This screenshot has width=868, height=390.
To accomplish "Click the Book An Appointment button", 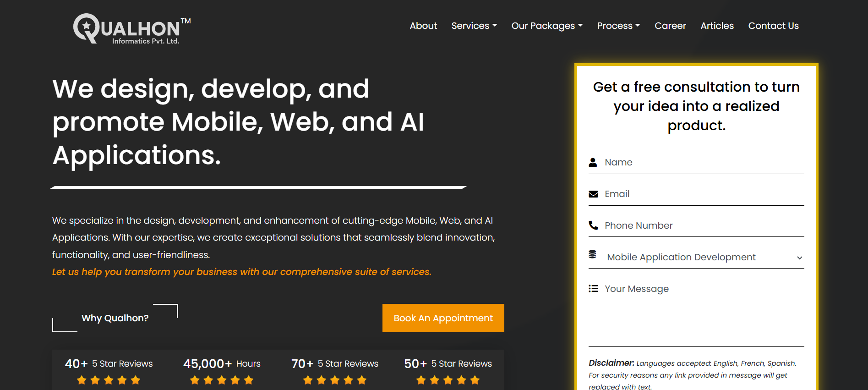I will [443, 318].
